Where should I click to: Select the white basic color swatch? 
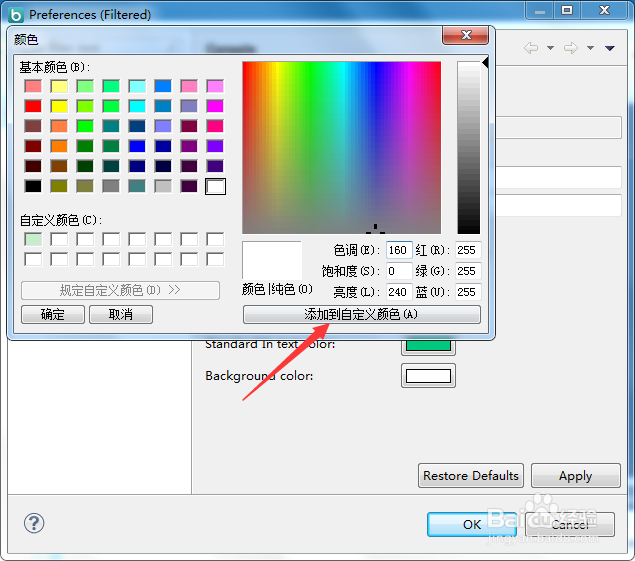click(215, 186)
